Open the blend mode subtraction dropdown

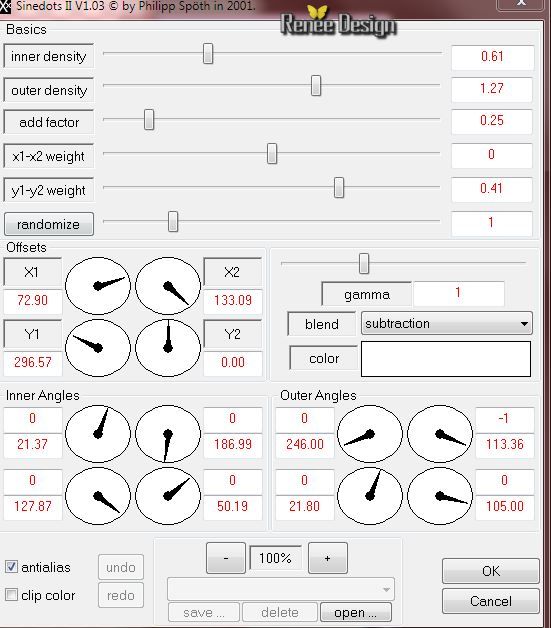click(x=446, y=323)
